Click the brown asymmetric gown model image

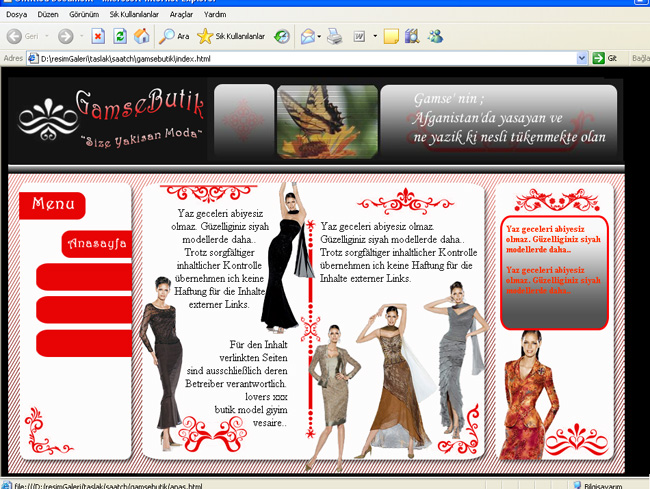tap(394, 381)
